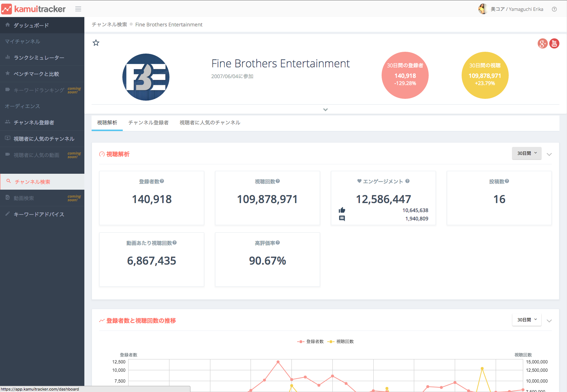Select 動画検索 sidebar item
Screen dimensions: 567x392
(x=42, y=198)
